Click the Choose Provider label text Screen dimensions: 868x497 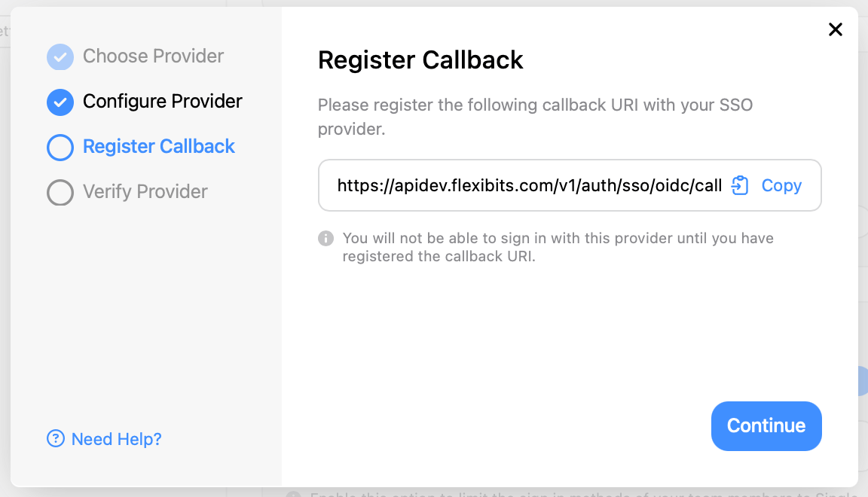pyautogui.click(x=152, y=56)
